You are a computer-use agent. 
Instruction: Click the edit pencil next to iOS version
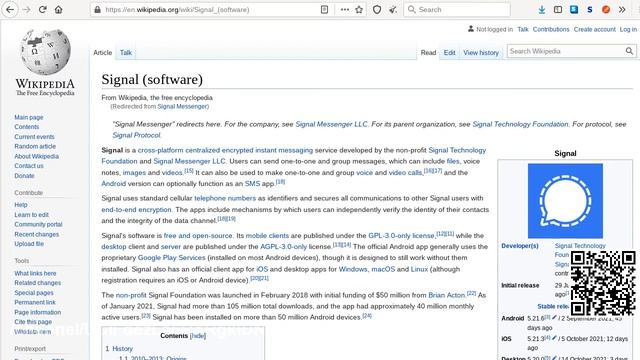(x=554, y=338)
